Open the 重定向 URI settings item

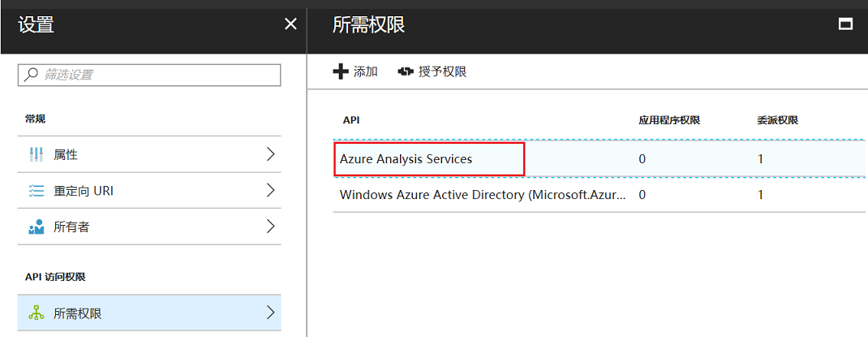point(84,191)
